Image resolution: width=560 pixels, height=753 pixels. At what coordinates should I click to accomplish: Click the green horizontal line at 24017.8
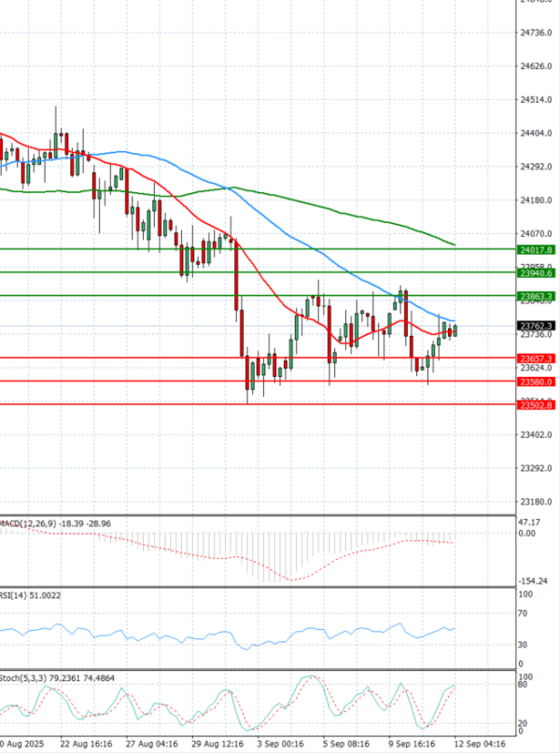point(258,249)
